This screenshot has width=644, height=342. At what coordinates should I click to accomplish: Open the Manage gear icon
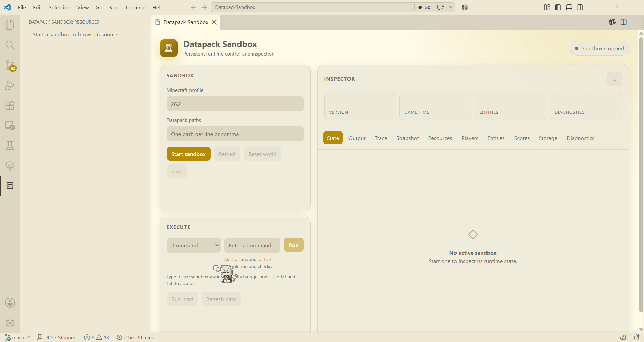10,323
